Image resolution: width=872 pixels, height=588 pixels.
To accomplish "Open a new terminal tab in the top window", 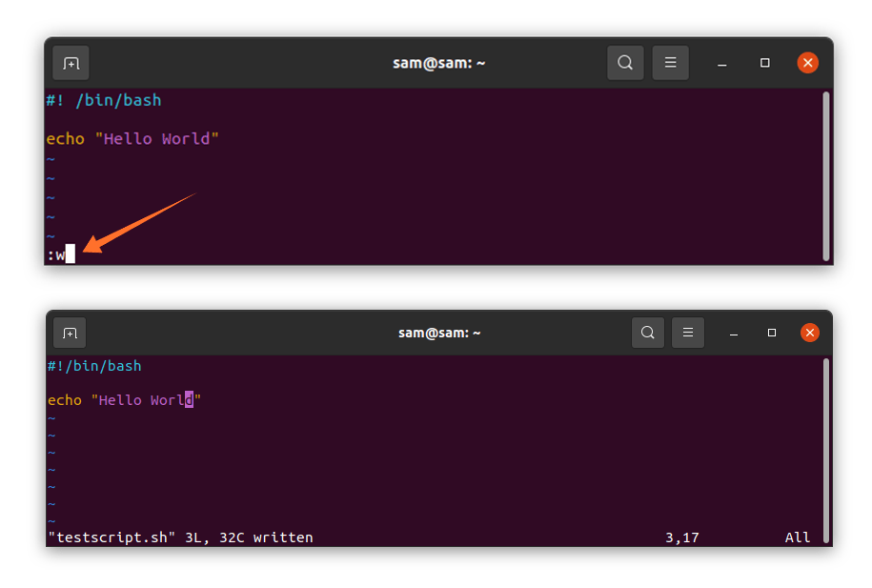I will point(71,62).
